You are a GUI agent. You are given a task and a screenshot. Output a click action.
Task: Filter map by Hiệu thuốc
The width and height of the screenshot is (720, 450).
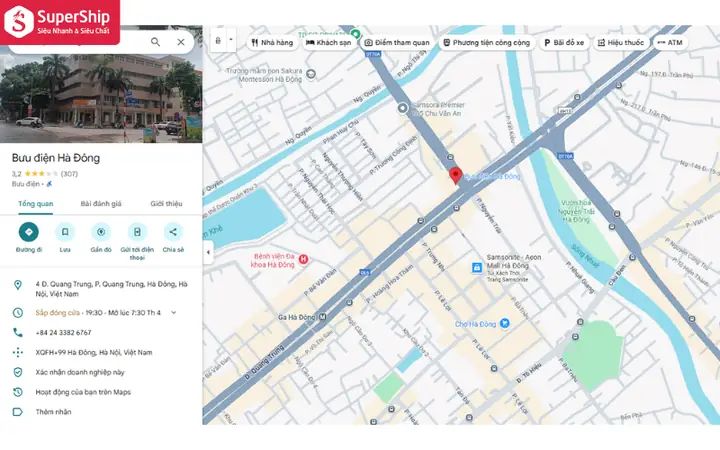621,43
